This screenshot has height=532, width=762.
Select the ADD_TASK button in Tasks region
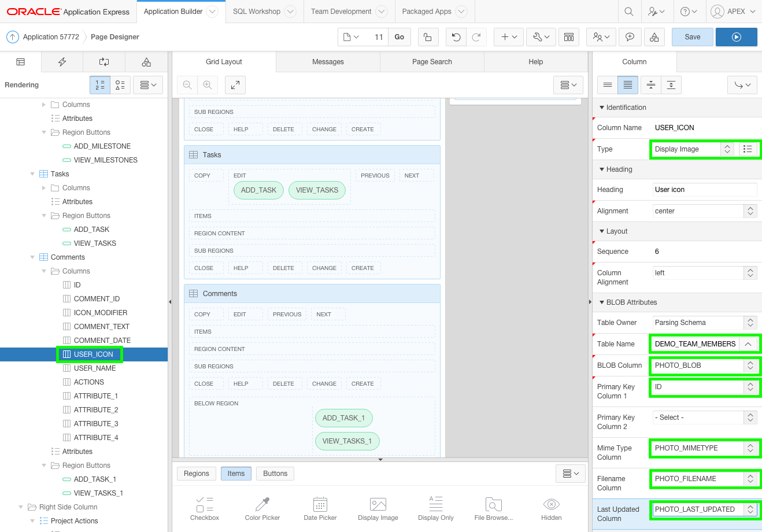point(258,190)
